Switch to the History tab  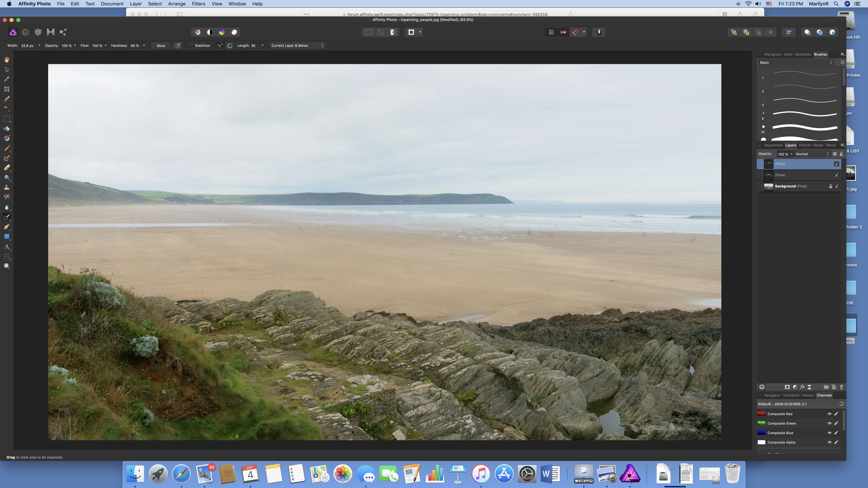(808, 395)
